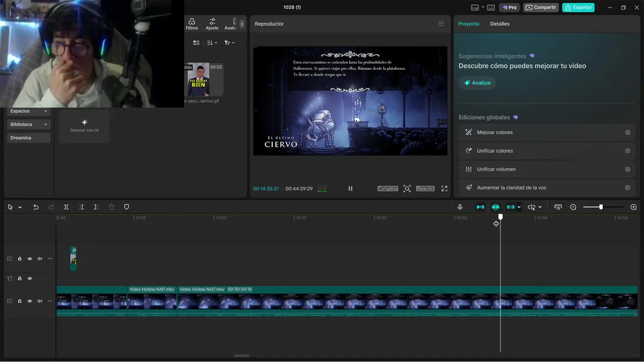Mute the top overlay track audio
Image resolution: width=644 pixels, height=362 pixels.
coord(40,259)
